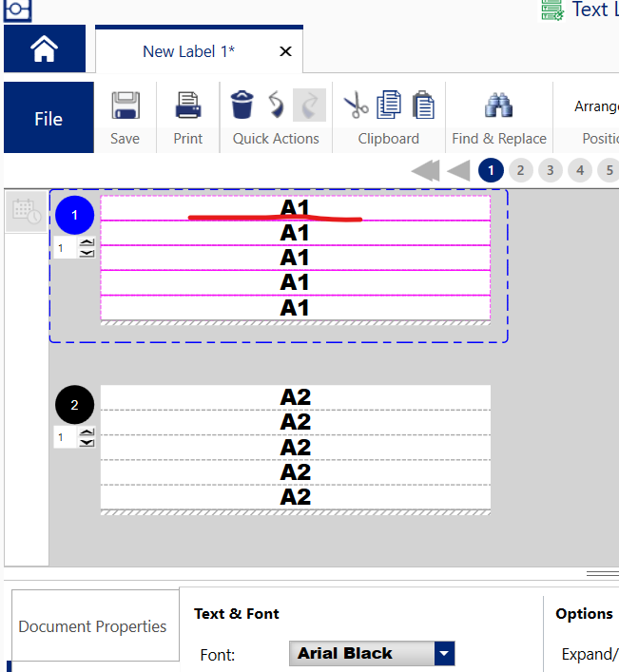This screenshot has width=619, height=672.
Task: Select label 1 via its blue circle
Action: click(74, 215)
